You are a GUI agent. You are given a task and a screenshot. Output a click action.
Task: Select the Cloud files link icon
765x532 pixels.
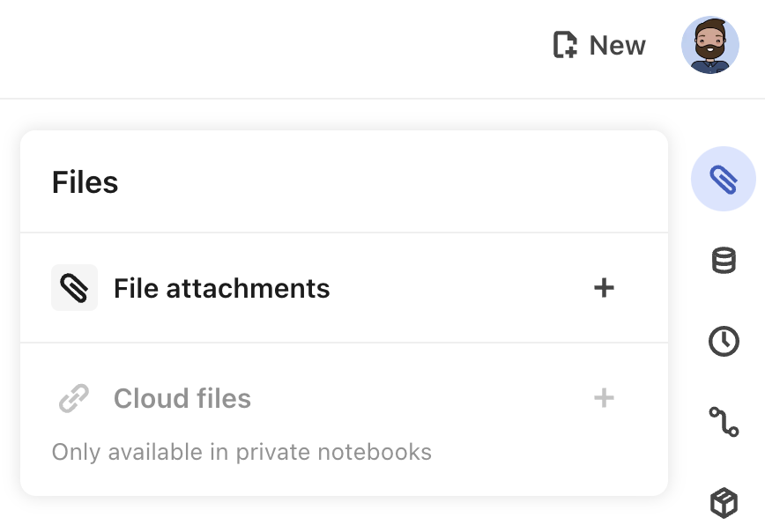pyautogui.click(x=74, y=398)
